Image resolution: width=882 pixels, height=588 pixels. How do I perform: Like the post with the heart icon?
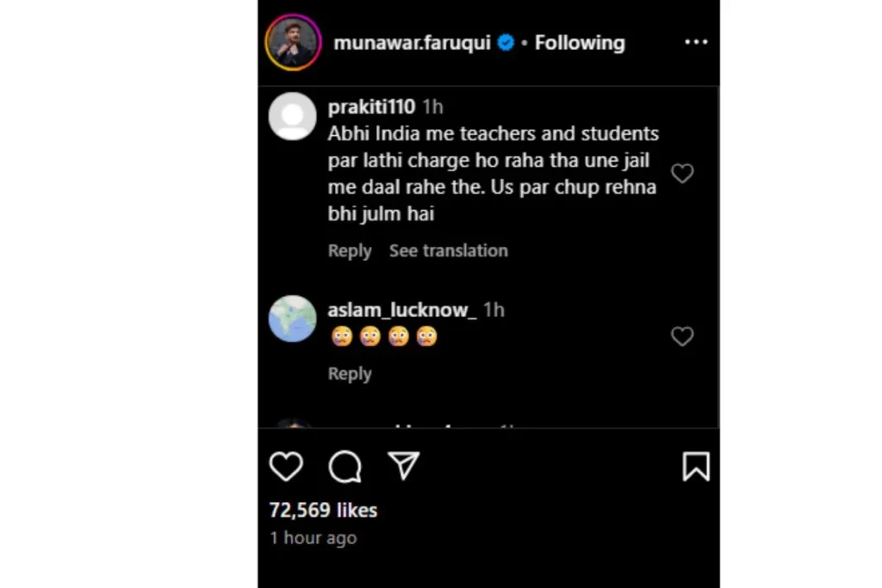click(x=286, y=467)
